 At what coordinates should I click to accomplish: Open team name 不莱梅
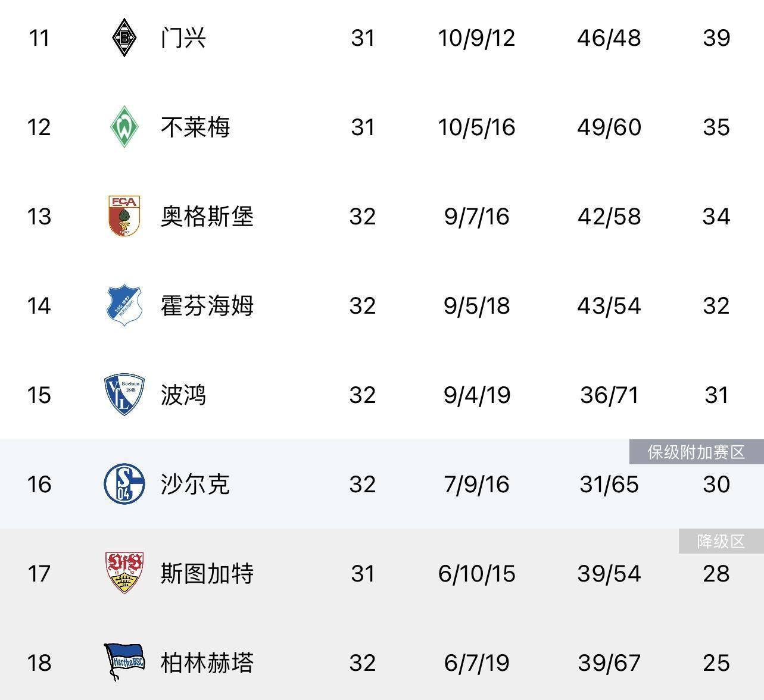[x=195, y=127]
